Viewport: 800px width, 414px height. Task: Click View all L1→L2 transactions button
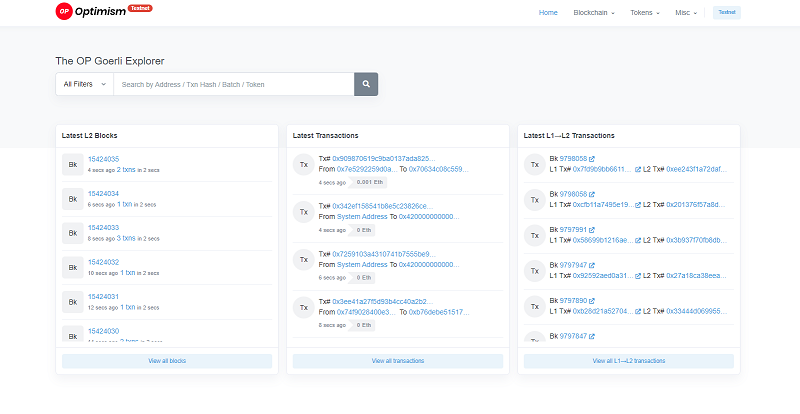pyautogui.click(x=629, y=360)
